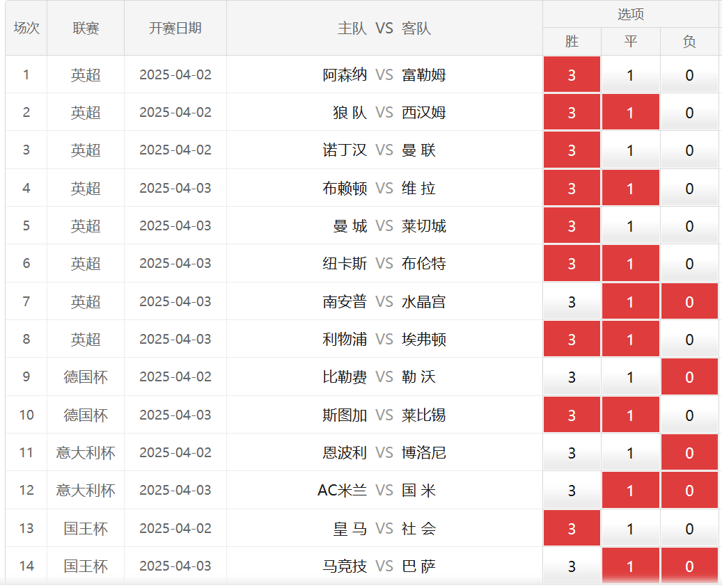Deselect loss option 0 for AC米兰 vs 国米
722x588 pixels.
pyautogui.click(x=689, y=490)
